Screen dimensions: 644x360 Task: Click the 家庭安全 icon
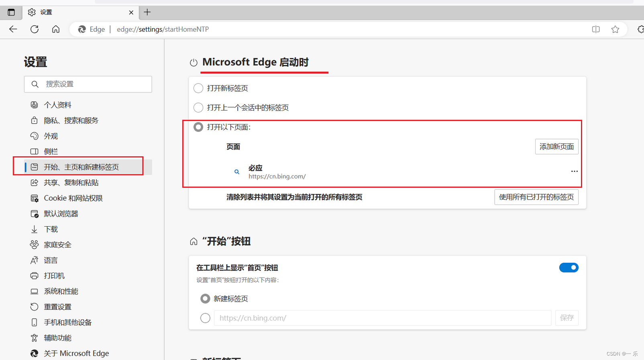[x=35, y=245]
